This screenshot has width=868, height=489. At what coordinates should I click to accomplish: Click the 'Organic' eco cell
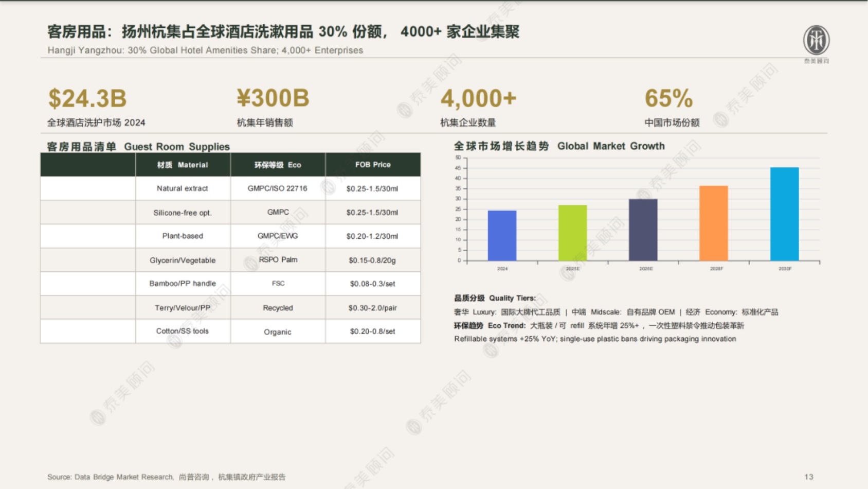(x=278, y=332)
